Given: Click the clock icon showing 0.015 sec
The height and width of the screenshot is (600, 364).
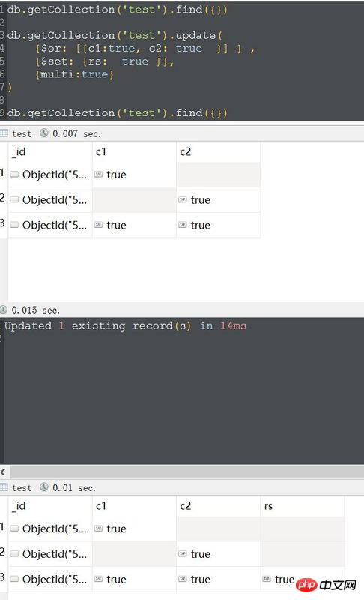Looking at the screenshot, I should 4,310.
